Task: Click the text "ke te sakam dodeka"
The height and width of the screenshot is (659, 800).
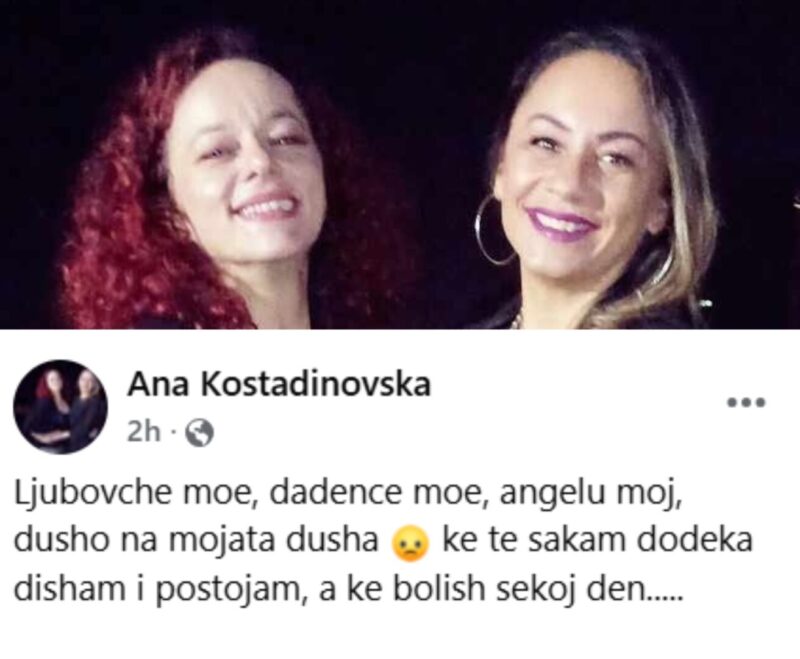Action: click(597, 541)
